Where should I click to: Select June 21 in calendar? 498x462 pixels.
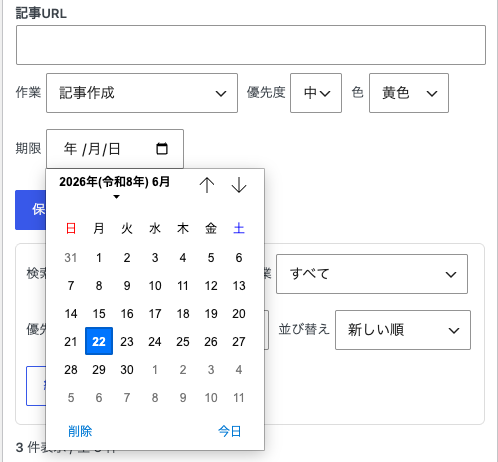point(71,342)
